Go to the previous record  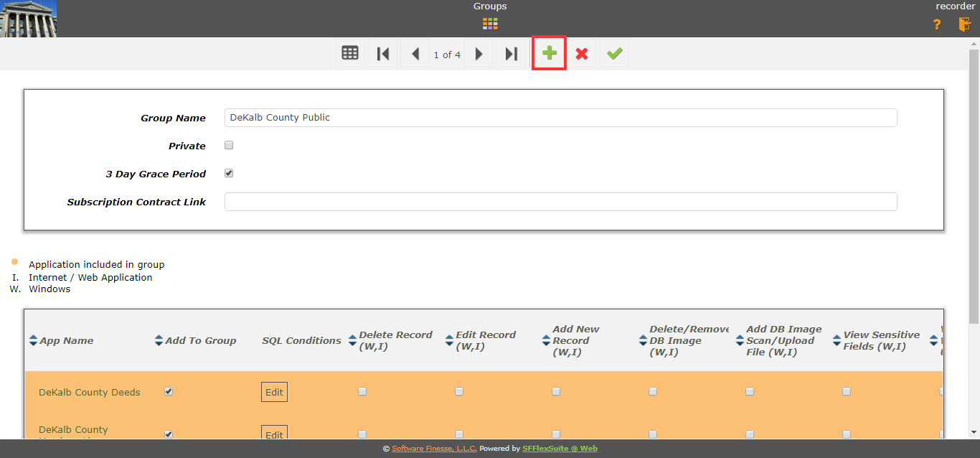415,54
